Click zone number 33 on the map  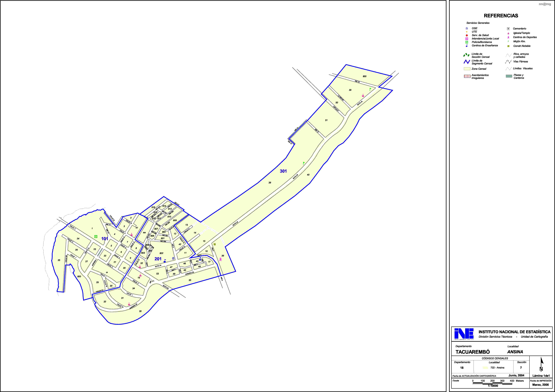[140, 311]
